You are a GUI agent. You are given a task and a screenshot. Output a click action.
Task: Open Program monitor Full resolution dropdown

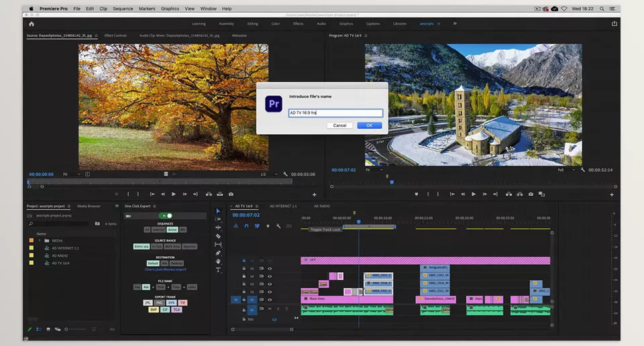(566, 170)
